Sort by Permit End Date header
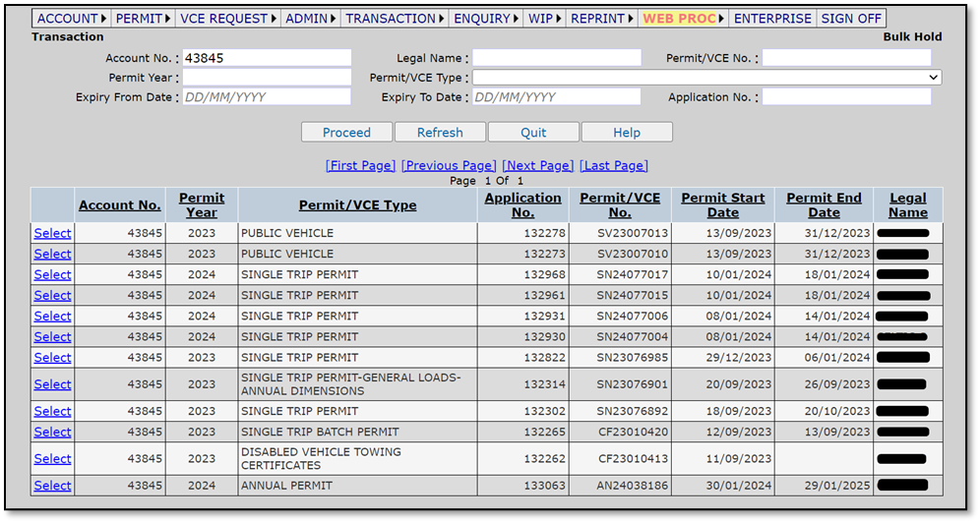980x523 pixels. pos(824,204)
